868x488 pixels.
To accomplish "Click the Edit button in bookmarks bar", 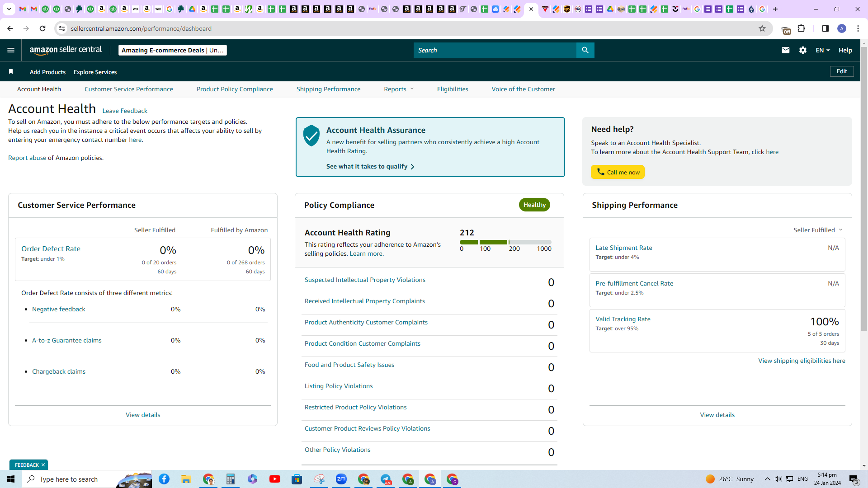I will click(x=842, y=71).
